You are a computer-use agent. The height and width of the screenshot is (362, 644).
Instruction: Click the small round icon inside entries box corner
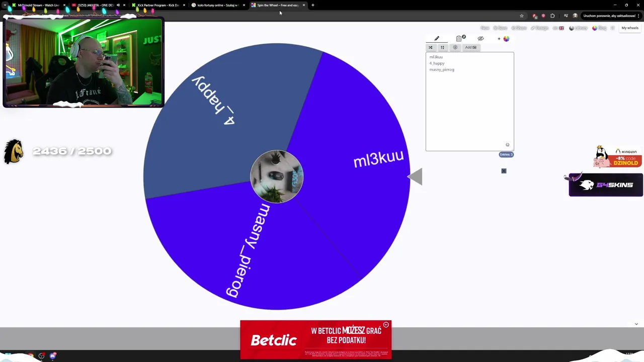click(507, 145)
